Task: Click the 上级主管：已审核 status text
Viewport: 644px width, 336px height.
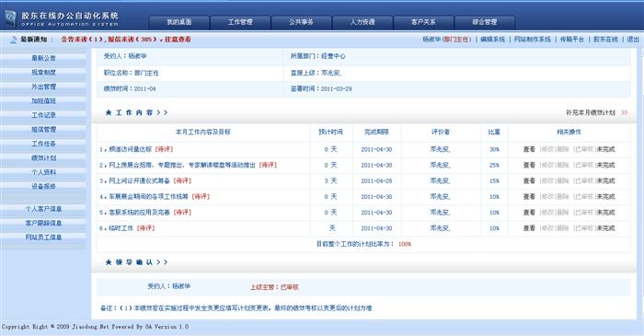Action: pos(274,287)
